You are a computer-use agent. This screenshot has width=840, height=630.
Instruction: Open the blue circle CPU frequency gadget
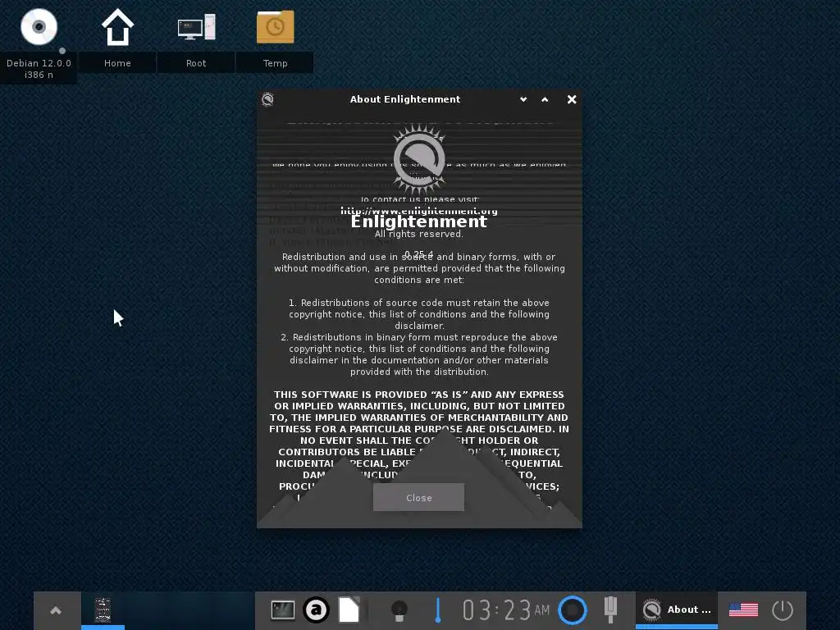tap(572, 610)
